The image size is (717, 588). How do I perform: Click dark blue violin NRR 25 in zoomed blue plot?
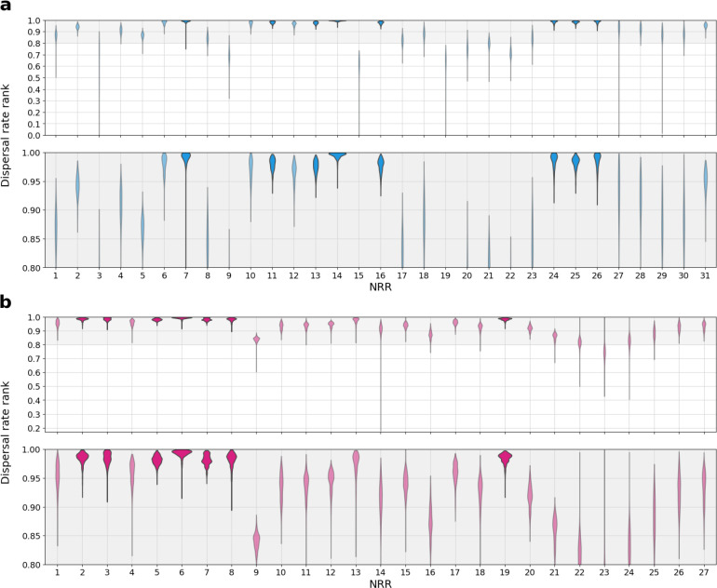pyautogui.click(x=575, y=162)
